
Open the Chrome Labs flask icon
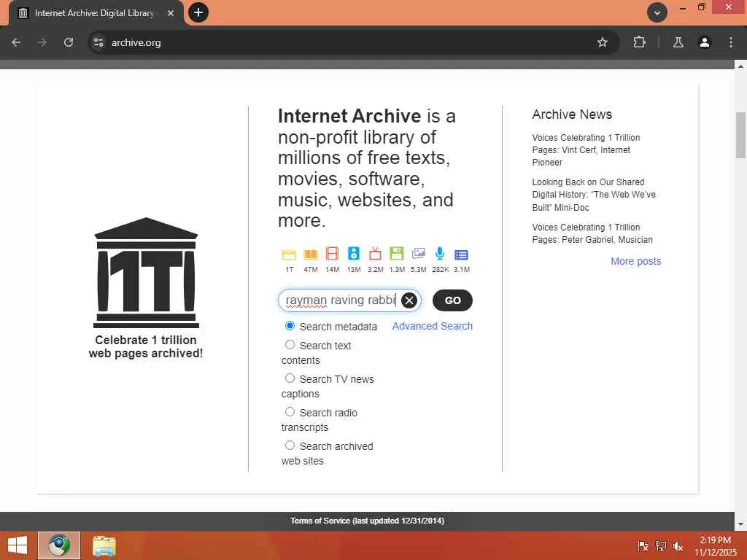678,42
